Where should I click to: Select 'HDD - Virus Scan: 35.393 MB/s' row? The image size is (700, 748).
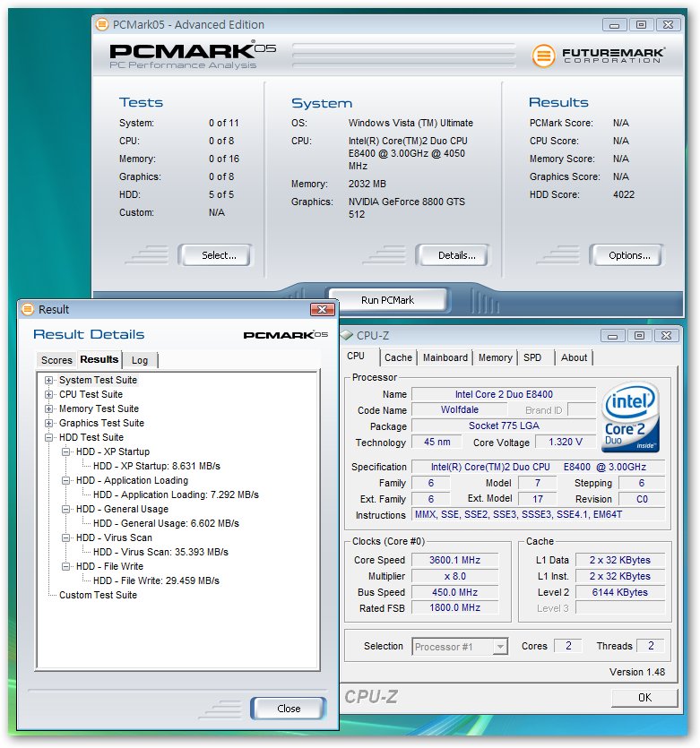[x=160, y=552]
